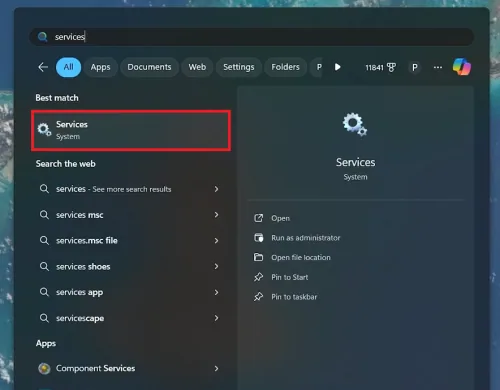The width and height of the screenshot is (500, 390).
Task: Expand Component Services chevron arrow
Action: coord(216,368)
